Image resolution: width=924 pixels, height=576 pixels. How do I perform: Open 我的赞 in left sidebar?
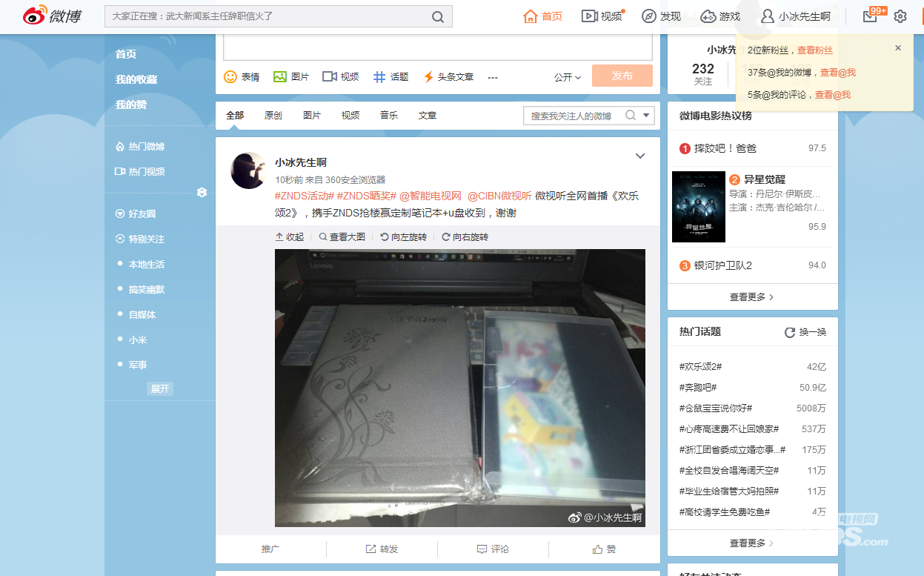click(131, 105)
